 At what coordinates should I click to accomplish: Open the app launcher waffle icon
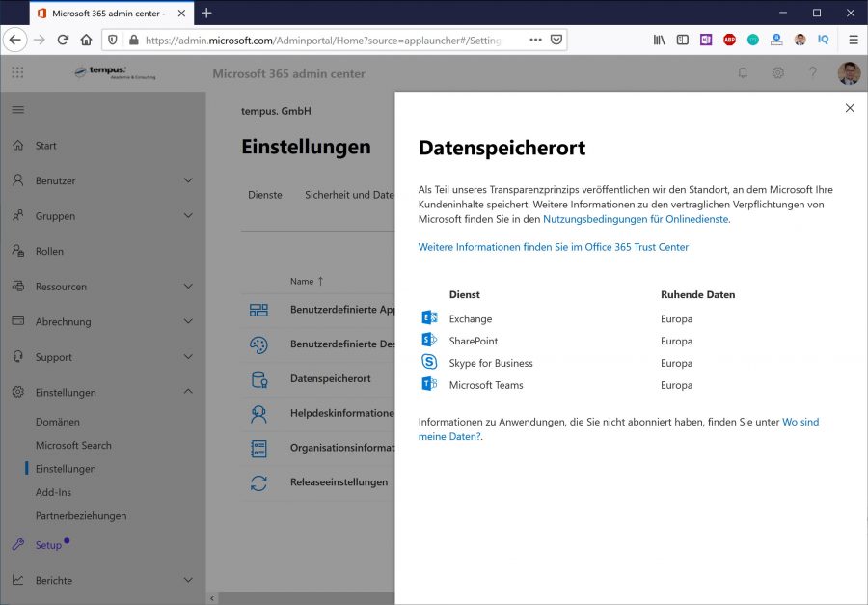17,72
